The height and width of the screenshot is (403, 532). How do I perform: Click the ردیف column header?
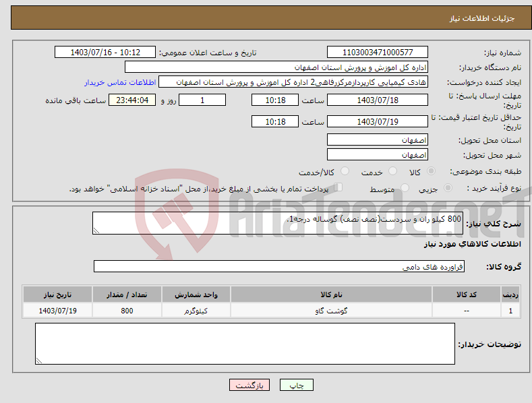[510, 294]
